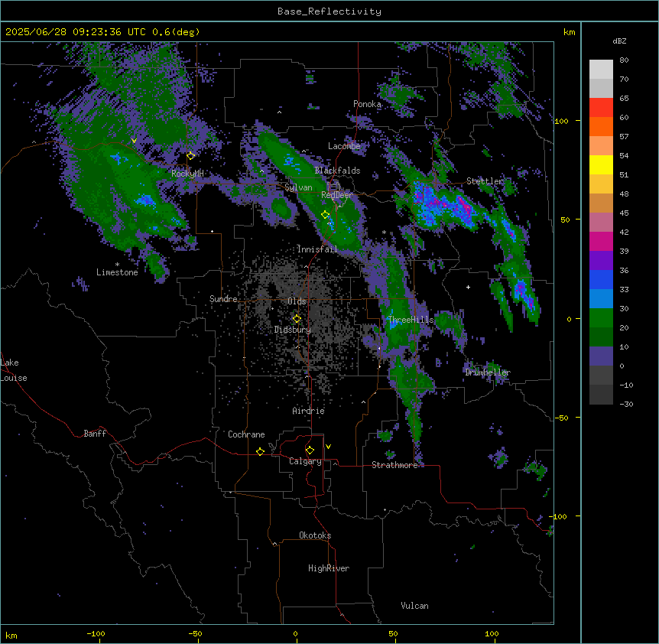Pick the dark blue swatch in dBZ legend
The image size is (659, 644).
click(601, 279)
